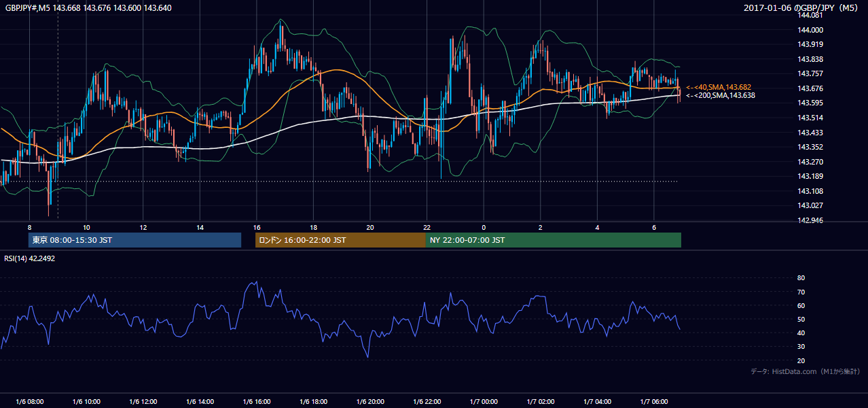Click the 143.433 price axis label

tap(810, 133)
